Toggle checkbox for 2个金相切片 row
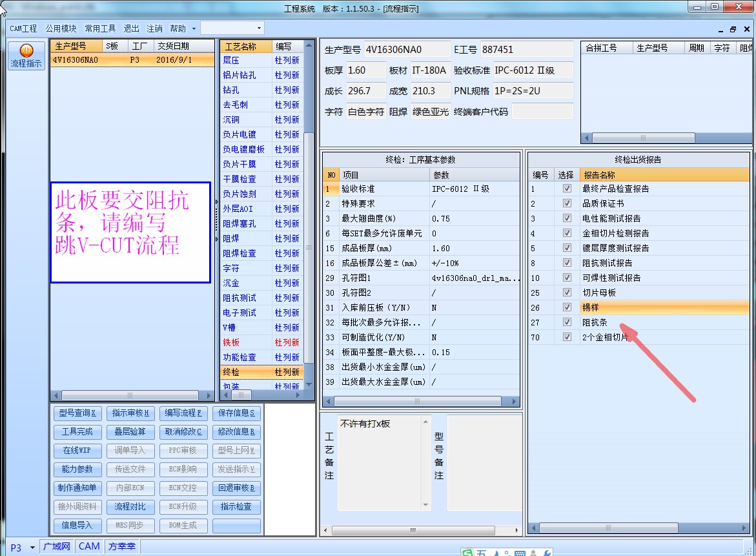The height and width of the screenshot is (556, 756). point(567,336)
